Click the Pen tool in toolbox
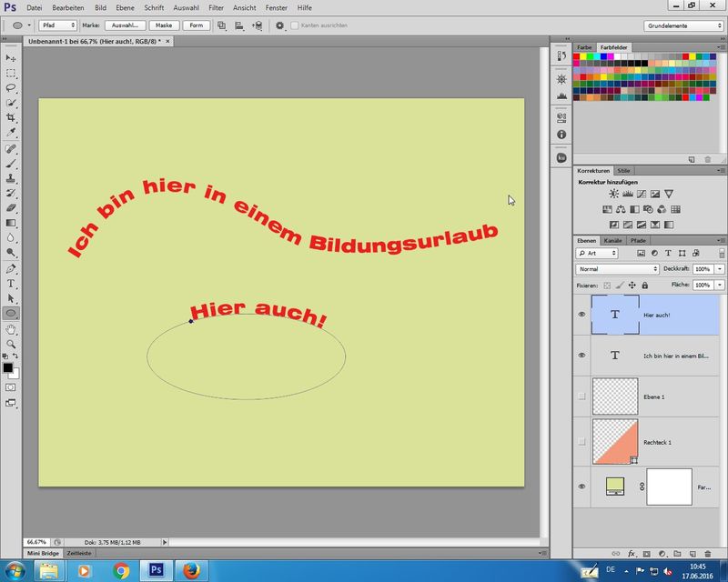Screen dimensions: 728x582 (11, 269)
